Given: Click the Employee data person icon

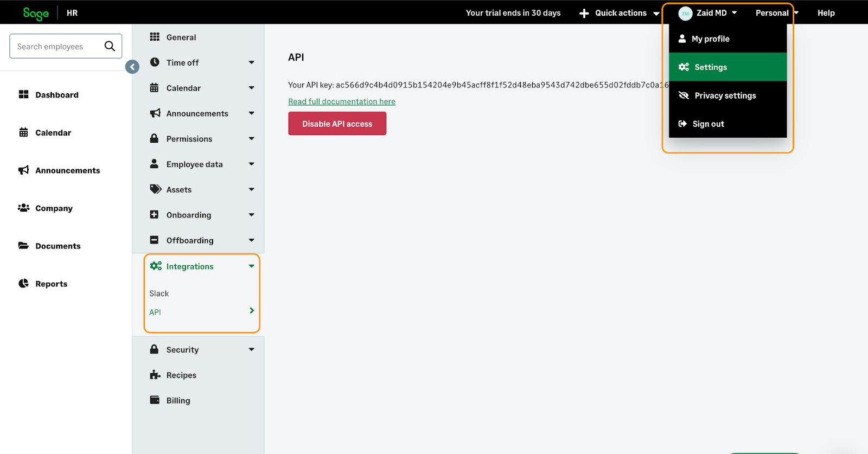Looking at the screenshot, I should click(154, 163).
